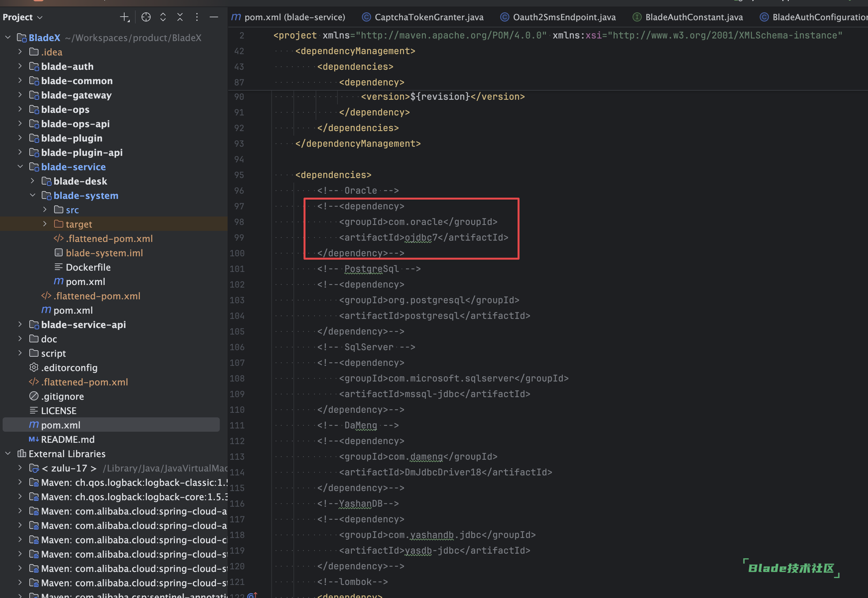Expand the src folder
The image size is (868, 598).
[45, 210]
